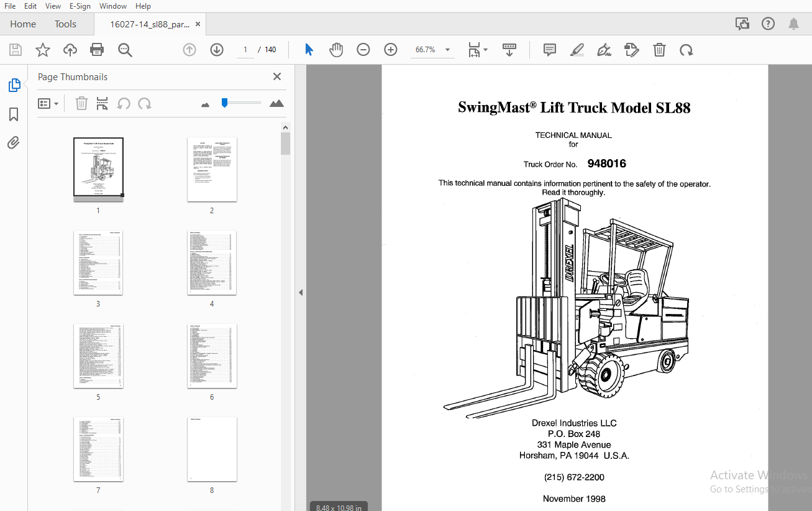Print the document using printer icon
The width and height of the screenshot is (812, 511).
(97, 50)
